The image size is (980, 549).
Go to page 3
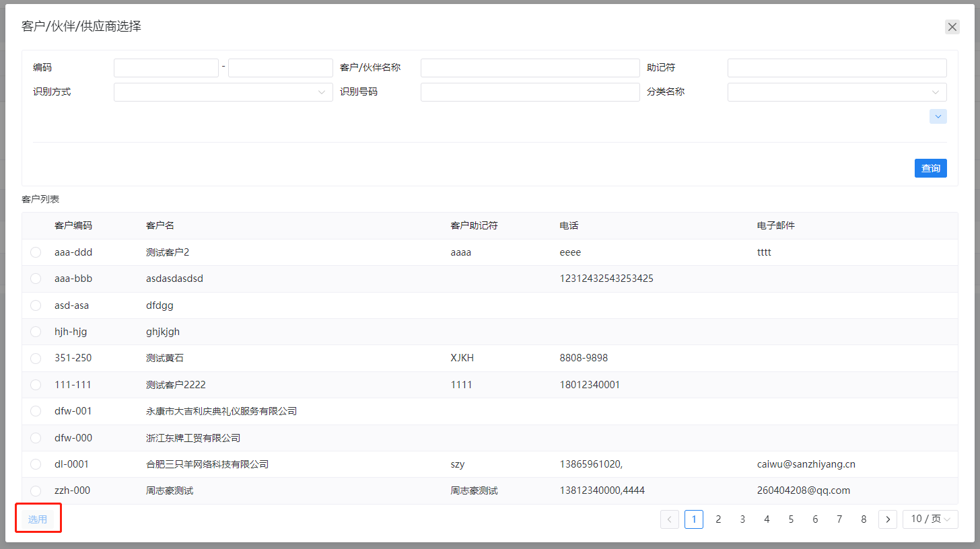pos(742,519)
